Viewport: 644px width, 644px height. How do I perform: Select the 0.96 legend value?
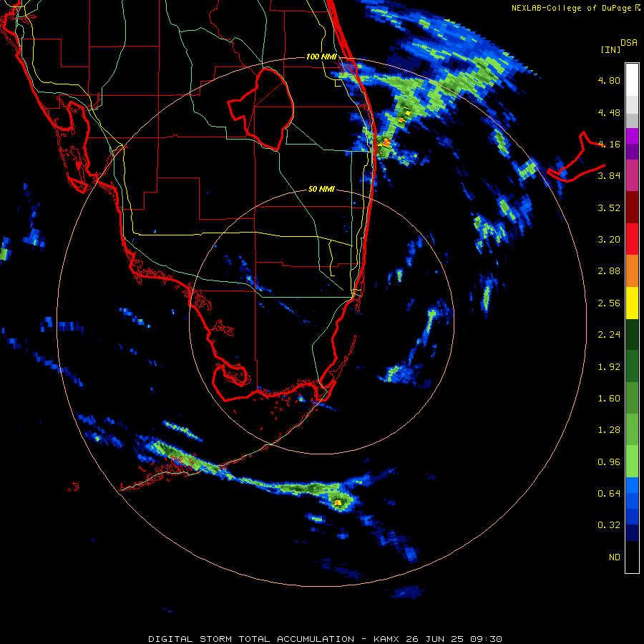(x=609, y=462)
